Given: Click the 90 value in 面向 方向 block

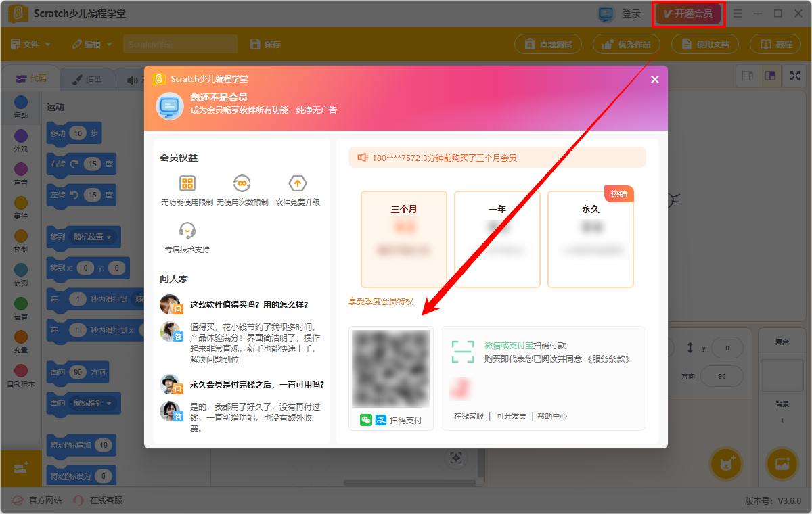Looking at the screenshot, I should 77,372.
